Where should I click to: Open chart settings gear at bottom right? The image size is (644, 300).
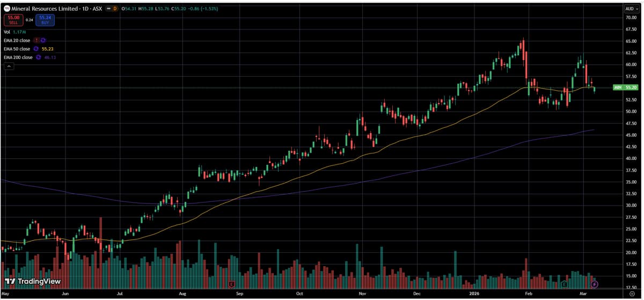pos(630,295)
